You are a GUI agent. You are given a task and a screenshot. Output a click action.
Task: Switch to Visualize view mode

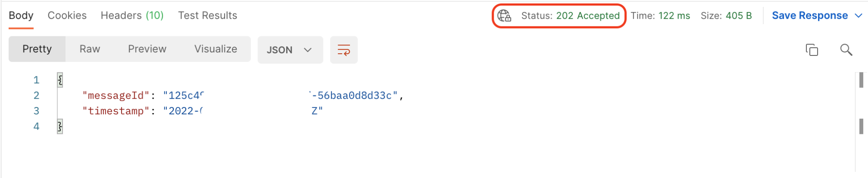point(216,49)
